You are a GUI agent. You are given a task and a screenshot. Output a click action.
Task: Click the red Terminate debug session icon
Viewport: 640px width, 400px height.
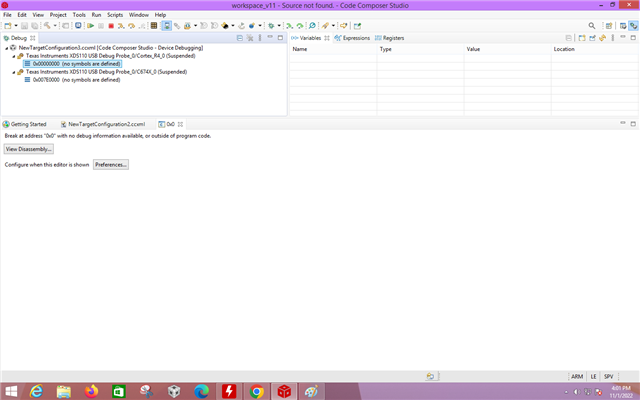click(x=111, y=26)
